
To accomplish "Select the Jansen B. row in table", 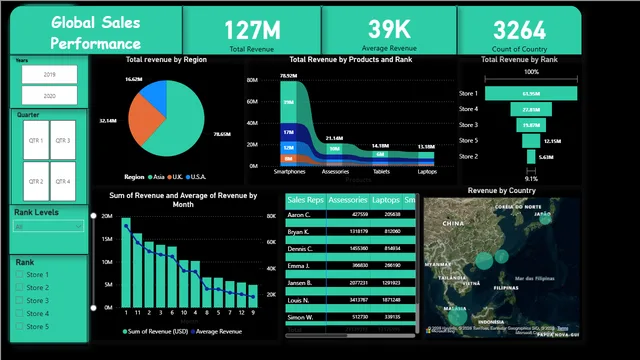I will 351,283.
